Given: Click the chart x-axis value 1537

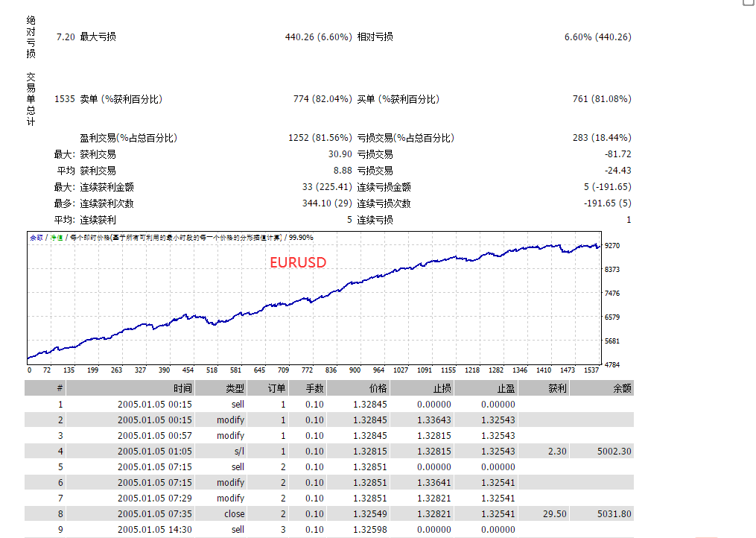Looking at the screenshot, I should tap(591, 370).
